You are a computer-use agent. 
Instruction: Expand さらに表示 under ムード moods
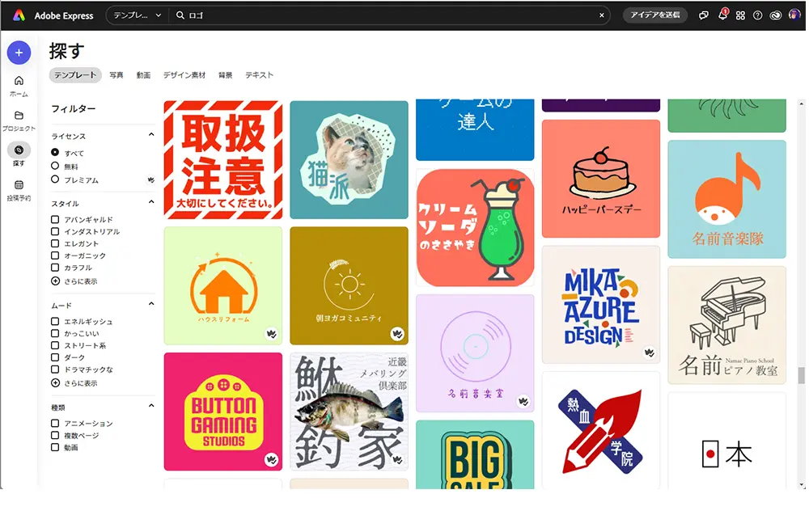click(74, 383)
